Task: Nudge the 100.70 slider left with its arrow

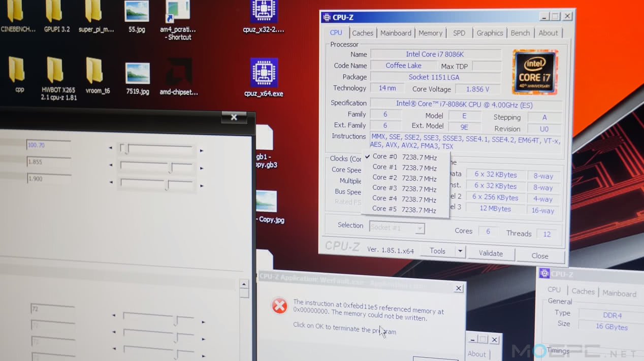Action: coord(111,148)
